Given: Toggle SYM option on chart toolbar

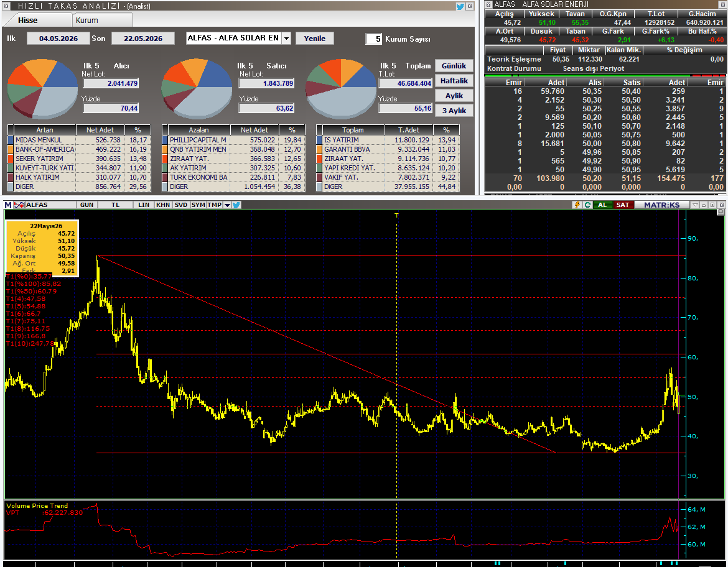Looking at the screenshot, I should pyautogui.click(x=198, y=205).
